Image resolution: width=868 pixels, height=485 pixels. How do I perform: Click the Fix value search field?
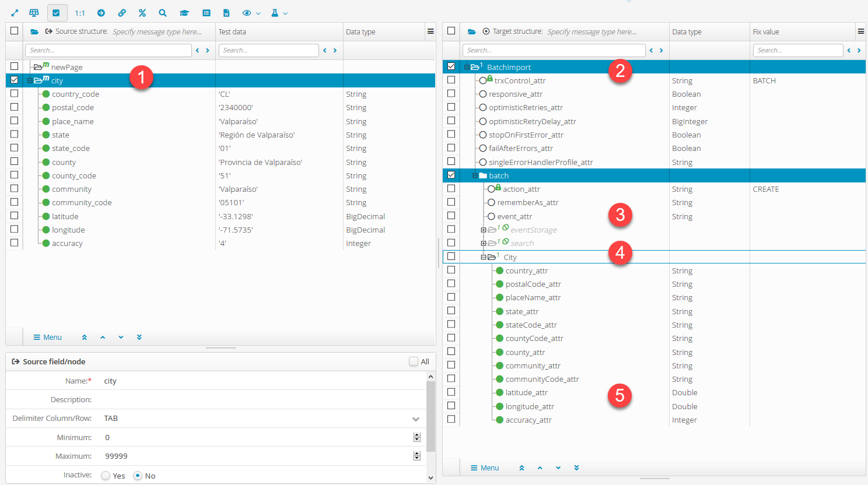pyautogui.click(x=798, y=50)
